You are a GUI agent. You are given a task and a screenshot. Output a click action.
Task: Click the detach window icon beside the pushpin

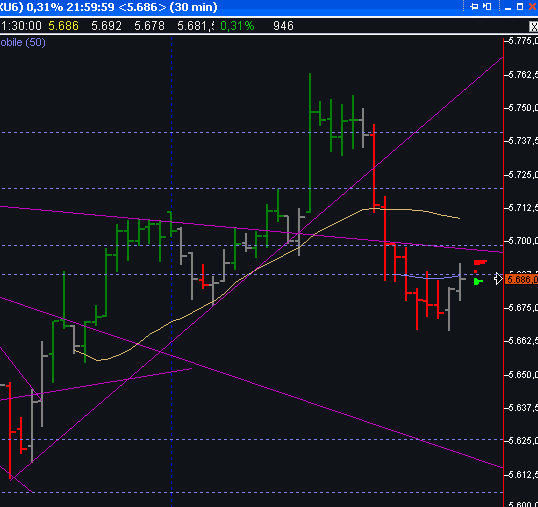pyautogui.click(x=487, y=7)
